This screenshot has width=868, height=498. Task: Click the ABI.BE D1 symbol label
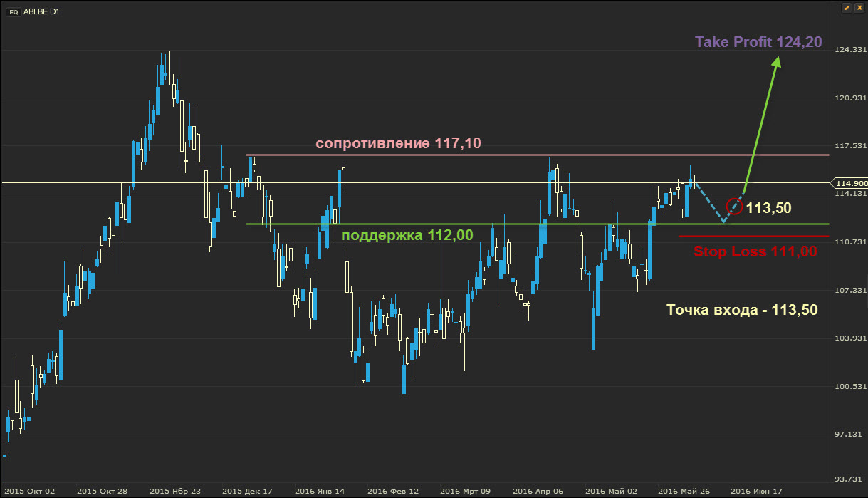[41, 12]
